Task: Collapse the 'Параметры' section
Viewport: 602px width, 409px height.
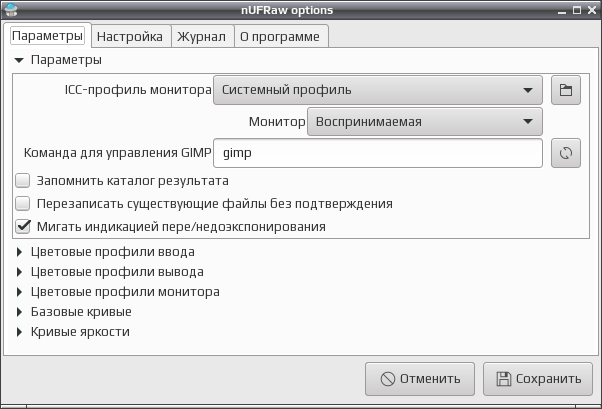Action: coord(19,60)
